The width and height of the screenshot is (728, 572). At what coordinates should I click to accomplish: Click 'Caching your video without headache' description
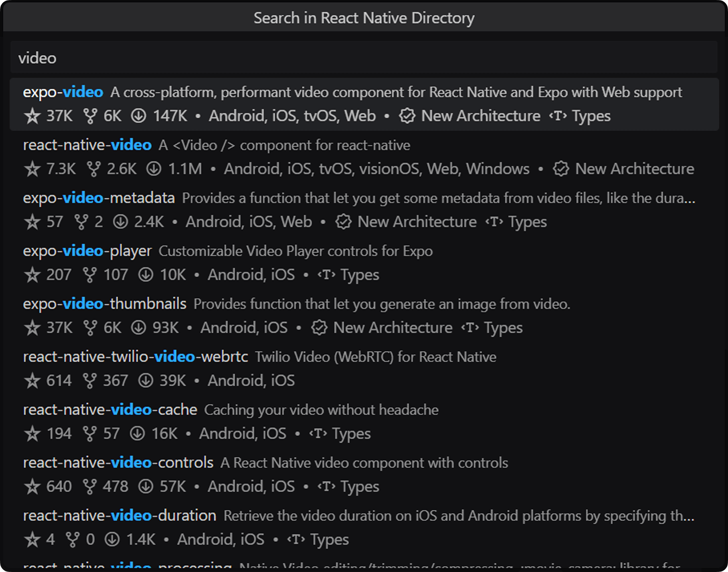tap(322, 410)
